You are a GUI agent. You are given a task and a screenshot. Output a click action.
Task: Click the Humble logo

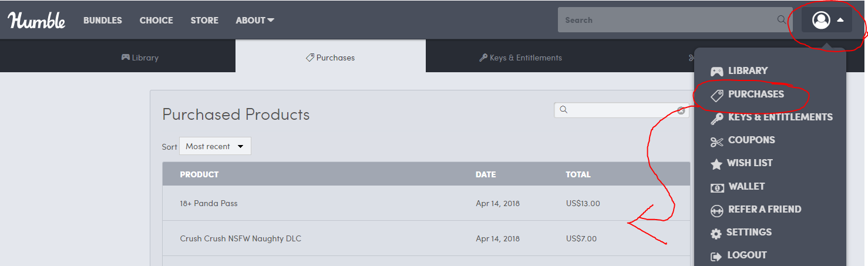[x=36, y=20]
